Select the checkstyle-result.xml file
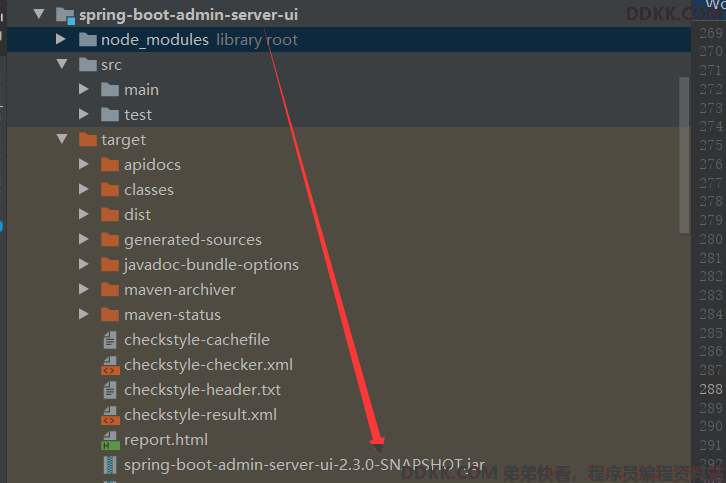 pyautogui.click(x=200, y=415)
